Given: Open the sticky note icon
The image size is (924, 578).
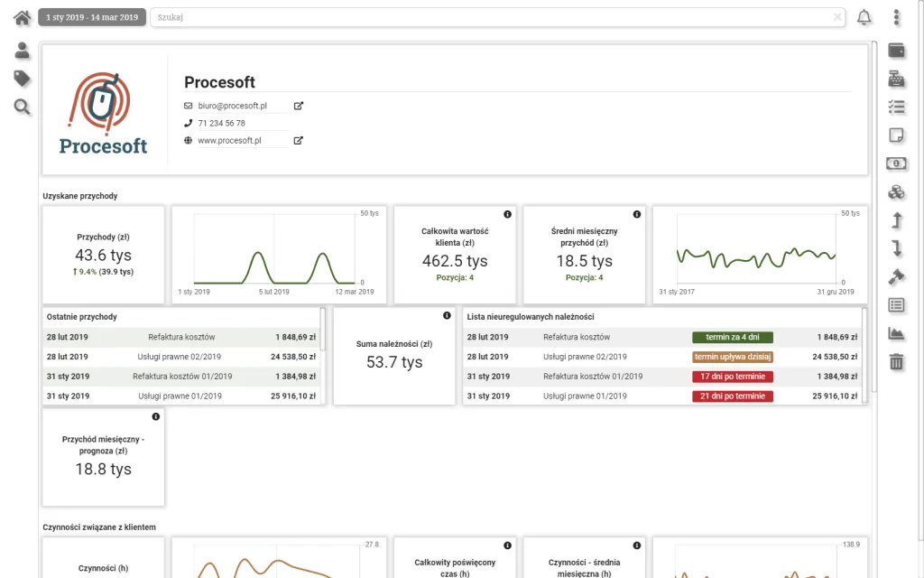Looking at the screenshot, I should (896, 135).
